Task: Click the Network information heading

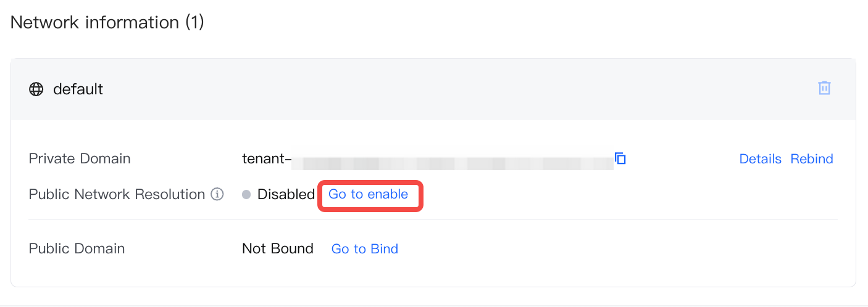Action: [x=94, y=23]
